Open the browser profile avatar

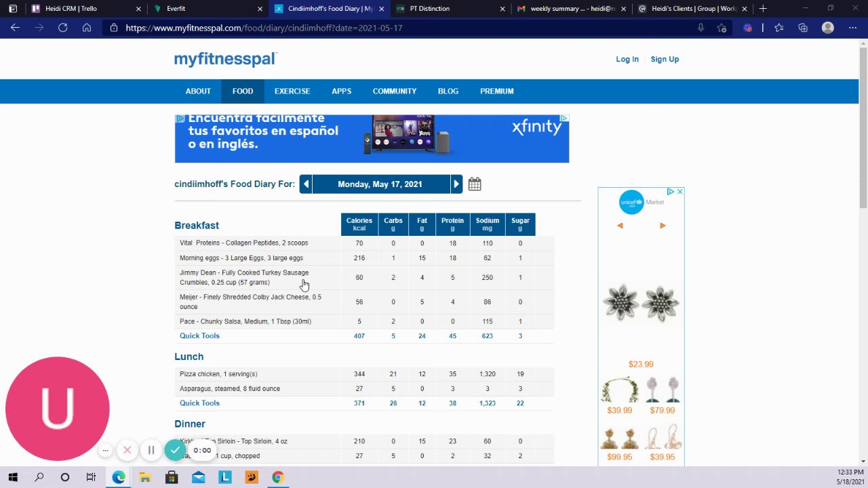pos(828,28)
